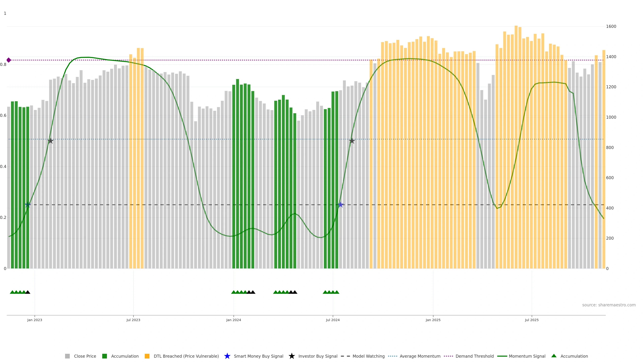Click the Close Price legend label
Screen dimensions: 644x362
(x=85, y=356)
